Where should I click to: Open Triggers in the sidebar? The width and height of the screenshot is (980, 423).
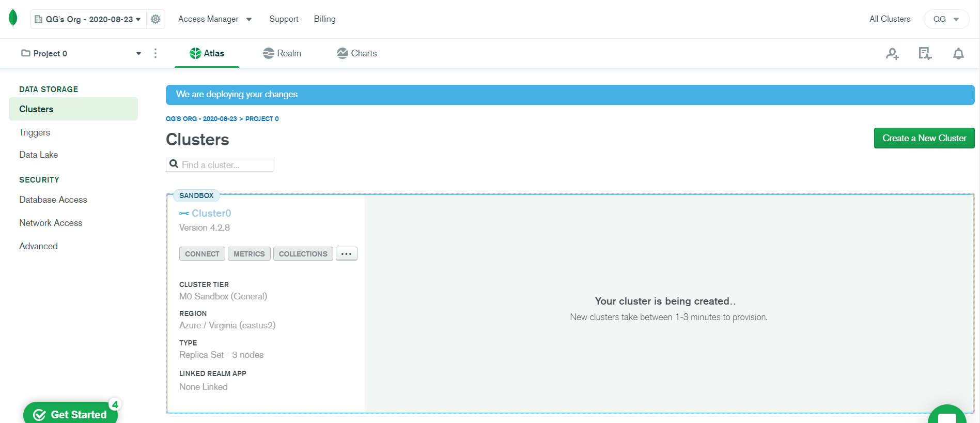coord(35,132)
